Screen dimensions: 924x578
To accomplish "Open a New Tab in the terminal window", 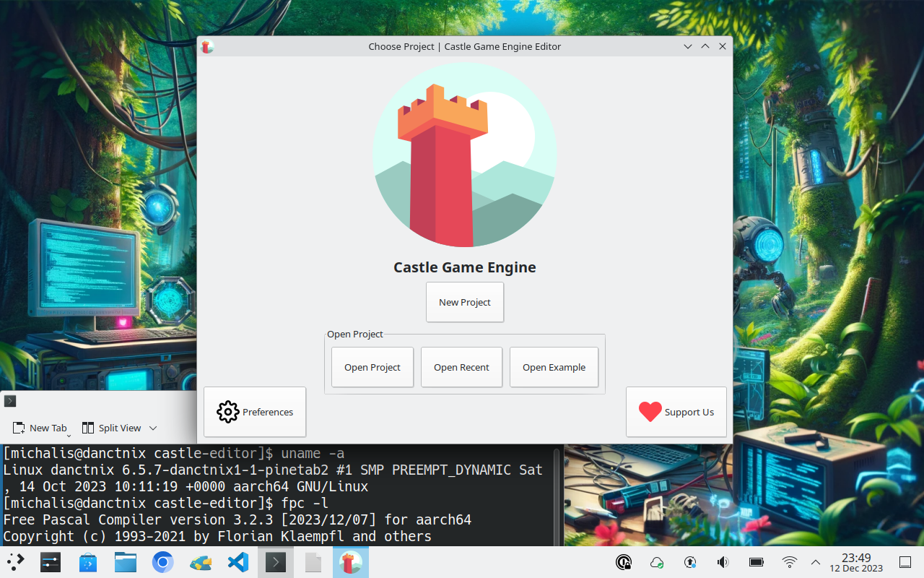I will [x=40, y=428].
